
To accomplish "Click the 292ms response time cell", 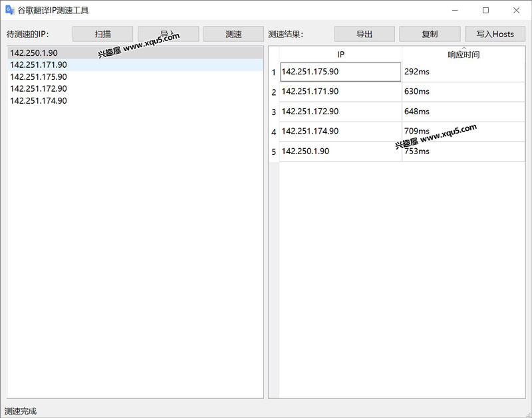I will (x=464, y=72).
